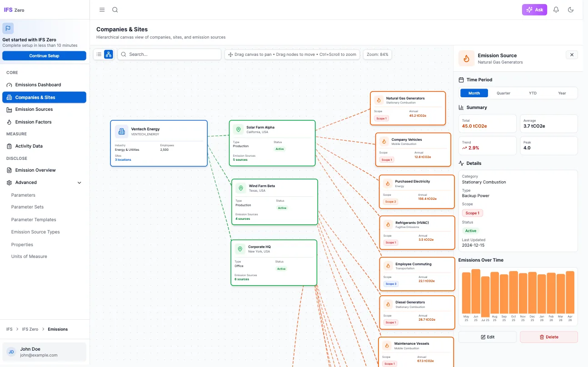The width and height of the screenshot is (588, 367).
Task: Open the Zoom 84% control
Action: tap(377, 54)
